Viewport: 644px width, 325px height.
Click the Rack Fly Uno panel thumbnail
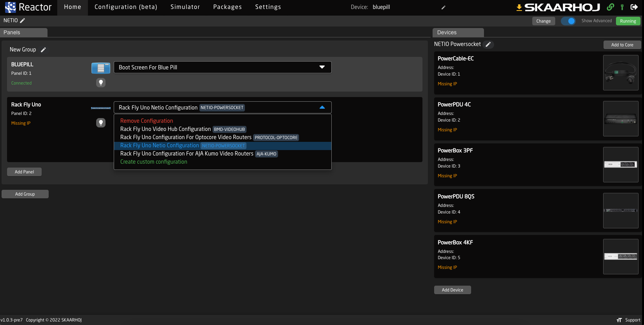tap(101, 108)
